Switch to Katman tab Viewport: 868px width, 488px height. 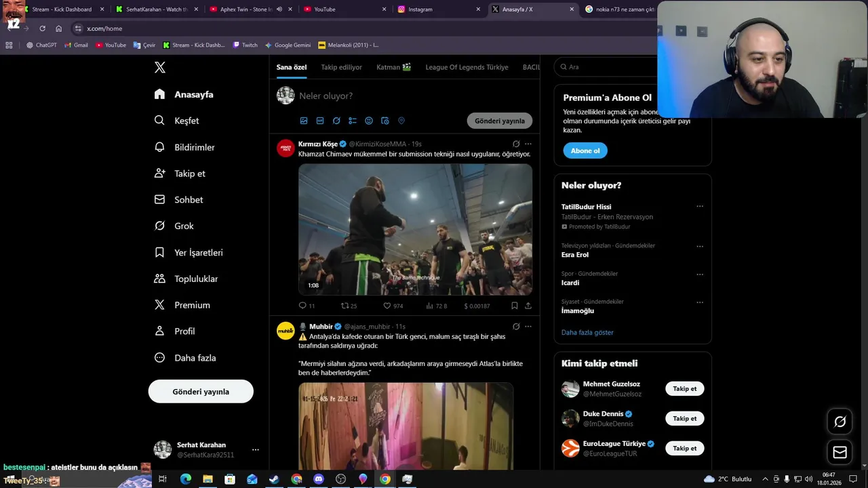point(393,67)
